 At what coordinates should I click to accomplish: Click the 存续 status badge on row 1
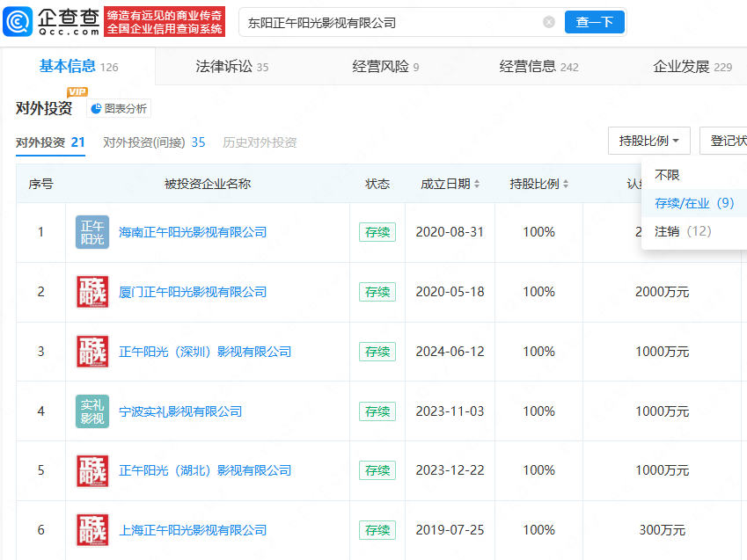[x=378, y=232]
